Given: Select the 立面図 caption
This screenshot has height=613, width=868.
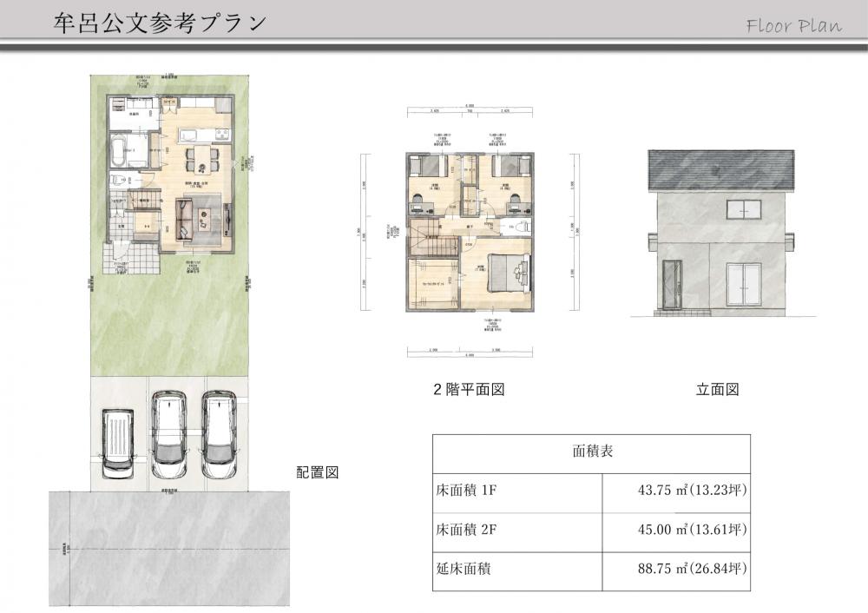Looking at the screenshot, I should [717, 390].
